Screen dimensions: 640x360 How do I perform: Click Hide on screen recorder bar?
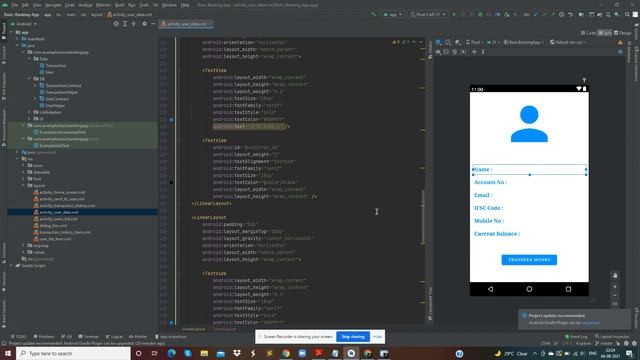click(377, 337)
